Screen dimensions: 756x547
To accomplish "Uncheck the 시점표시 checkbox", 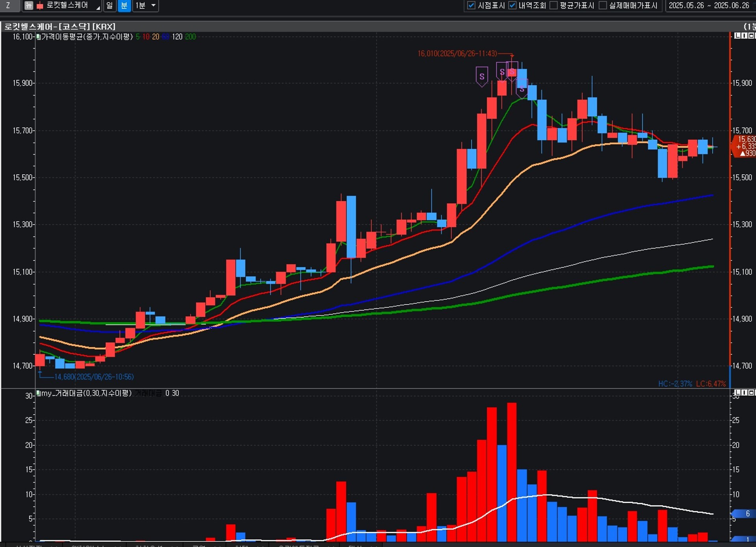I will (471, 6).
